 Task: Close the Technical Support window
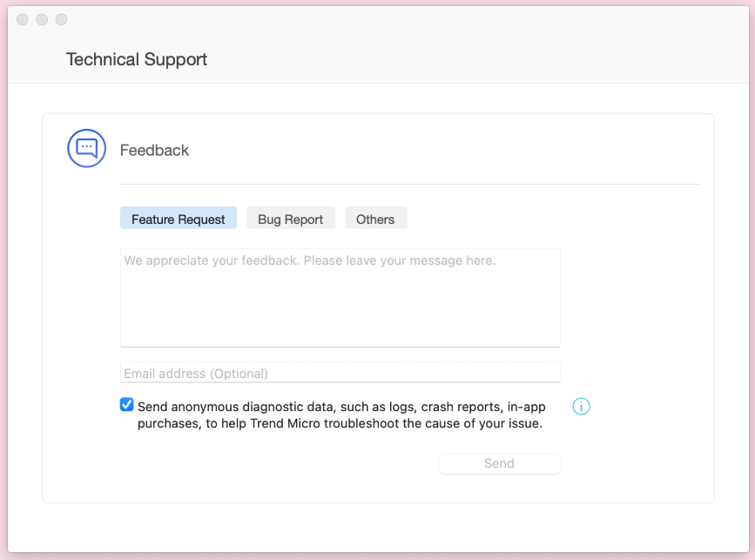tap(23, 19)
